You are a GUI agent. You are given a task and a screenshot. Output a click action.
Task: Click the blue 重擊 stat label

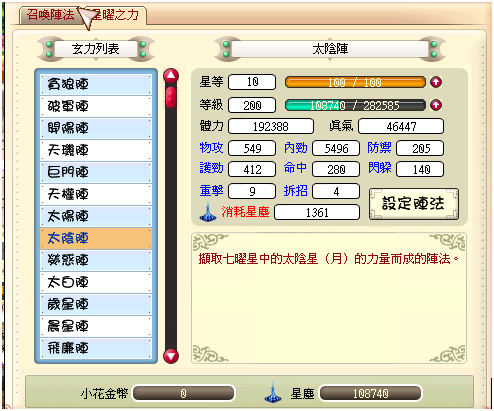211,191
